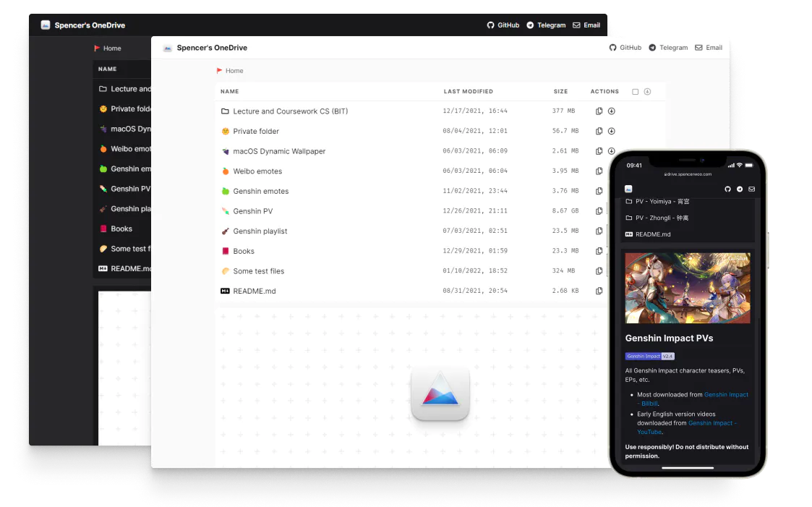Click the Genshin Impact PVs banner image
This screenshot has height=507, width=812.
click(x=687, y=287)
